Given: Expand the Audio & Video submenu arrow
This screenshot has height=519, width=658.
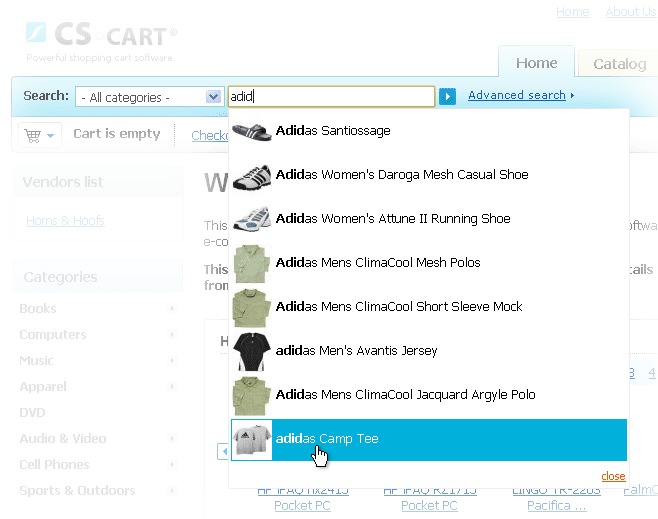Looking at the screenshot, I should click(x=172, y=438).
